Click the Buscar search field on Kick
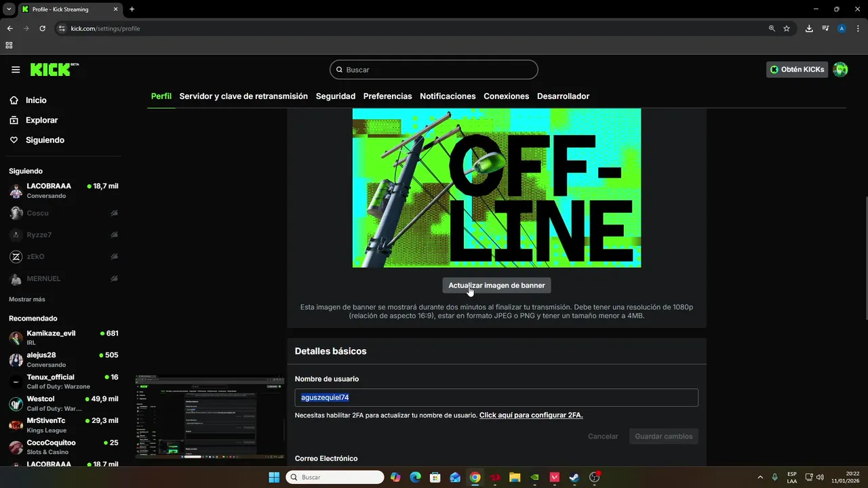Viewport: 868px width, 488px height. 433,70
